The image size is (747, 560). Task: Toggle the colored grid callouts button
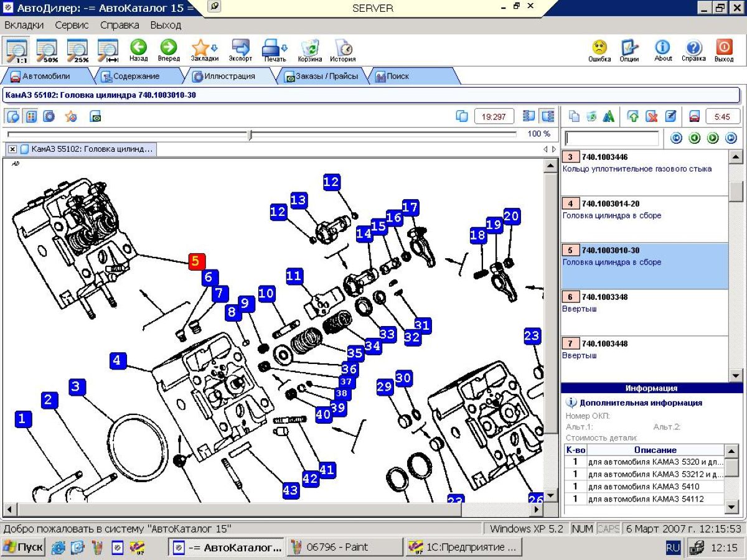(31, 116)
